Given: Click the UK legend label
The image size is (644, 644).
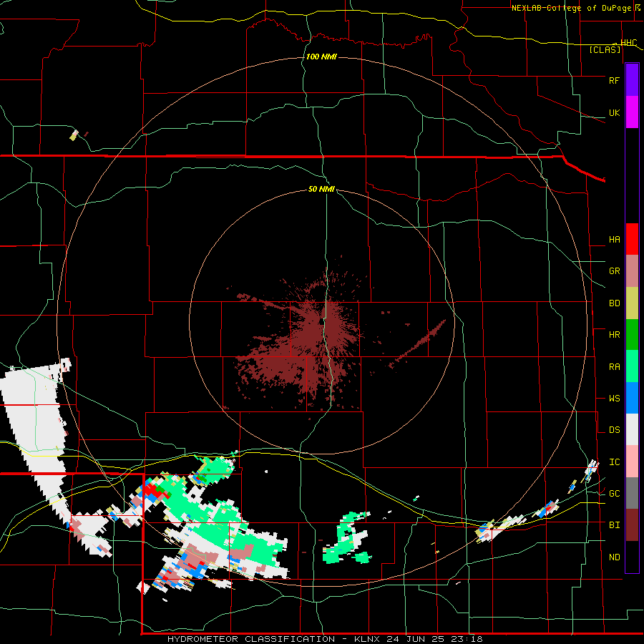Looking at the screenshot, I should (614, 112).
